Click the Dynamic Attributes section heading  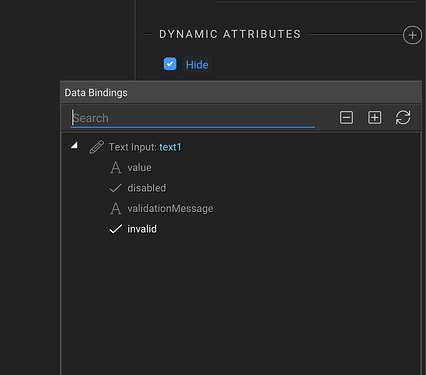coord(230,34)
